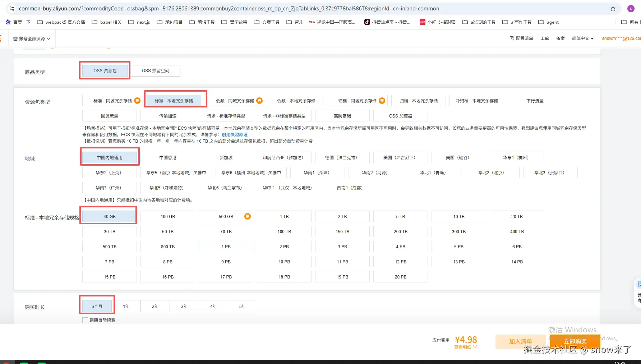This screenshot has width=641, height=364.
Task: Open the 育儿 bookmark folder
Action: (x=295, y=22)
